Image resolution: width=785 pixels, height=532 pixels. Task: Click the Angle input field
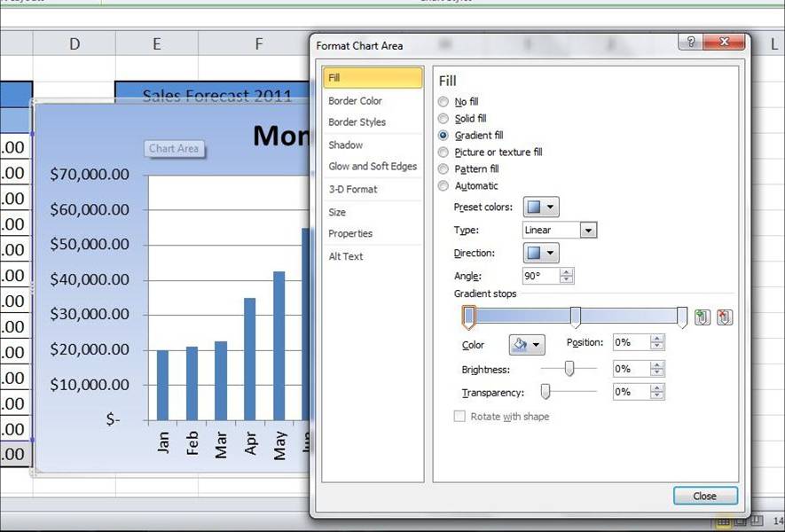tap(541, 276)
